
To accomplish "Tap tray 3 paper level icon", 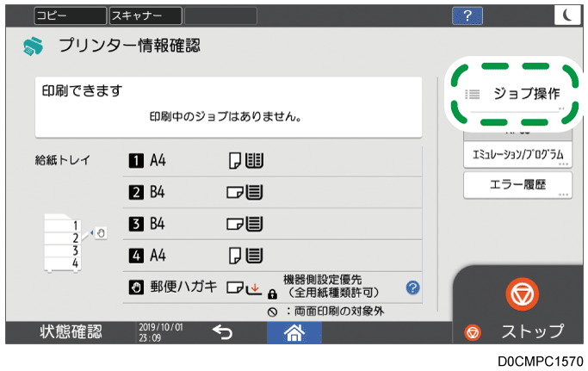I will pos(254,225).
